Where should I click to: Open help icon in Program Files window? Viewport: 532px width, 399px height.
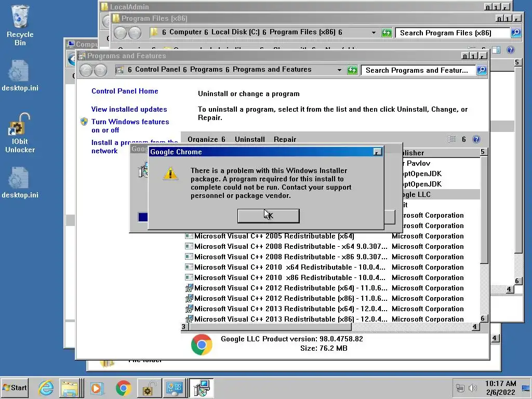click(510, 50)
